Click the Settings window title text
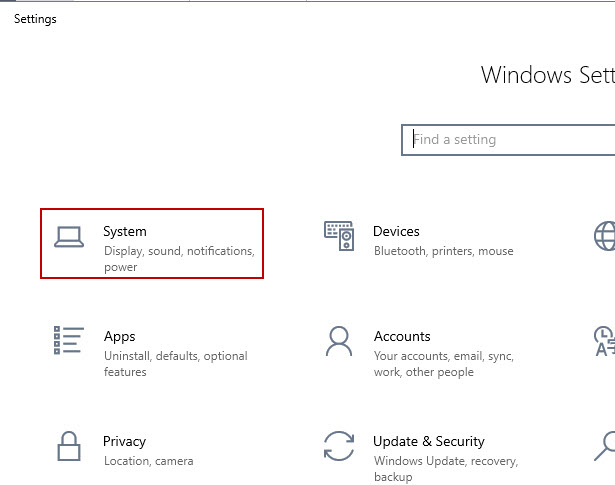 [35, 19]
